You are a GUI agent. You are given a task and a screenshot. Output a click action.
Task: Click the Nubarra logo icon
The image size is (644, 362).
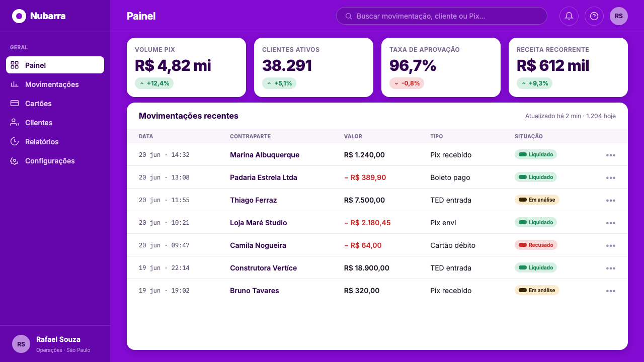[19, 16]
